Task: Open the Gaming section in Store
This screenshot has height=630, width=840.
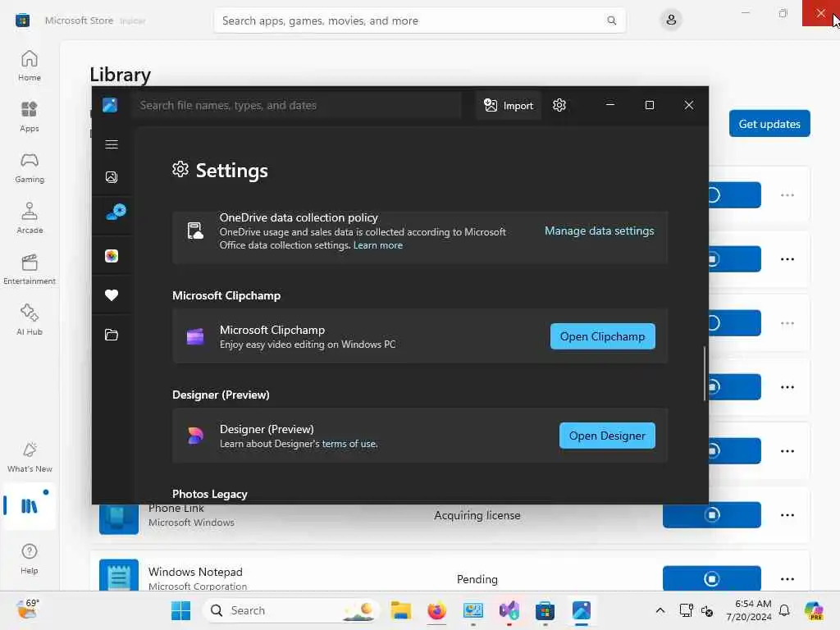Action: 30,167
